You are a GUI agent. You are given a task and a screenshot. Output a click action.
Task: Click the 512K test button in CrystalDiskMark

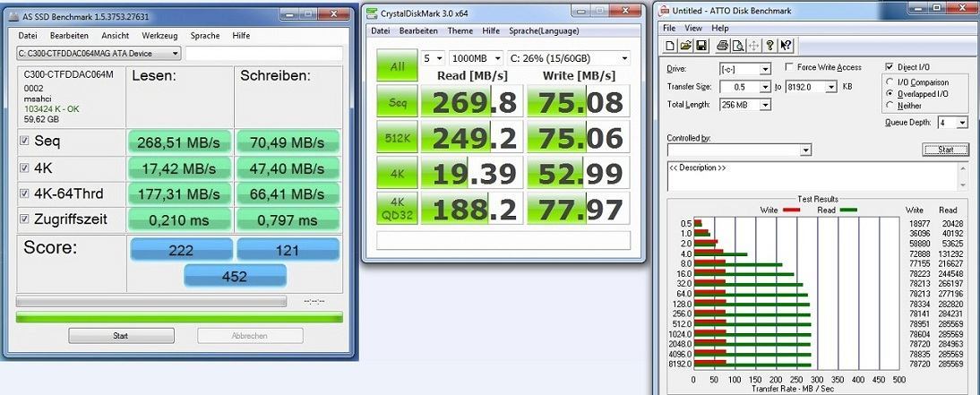[397, 138]
